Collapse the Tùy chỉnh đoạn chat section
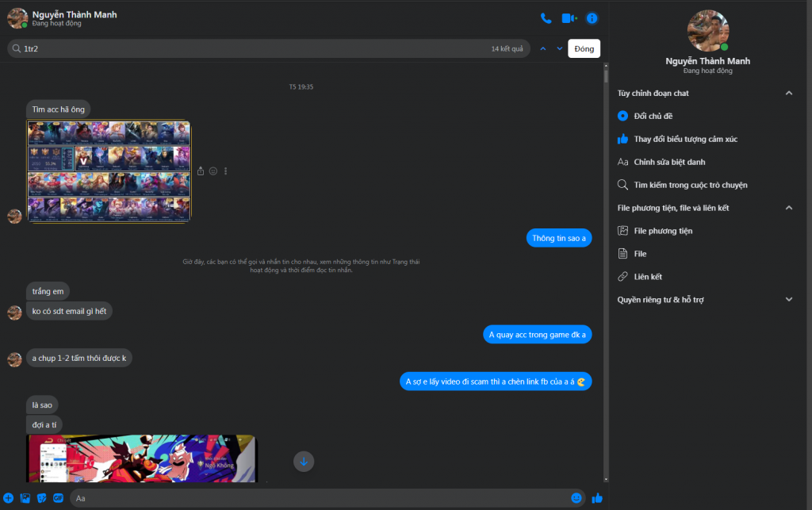The height and width of the screenshot is (510, 812). (x=788, y=93)
